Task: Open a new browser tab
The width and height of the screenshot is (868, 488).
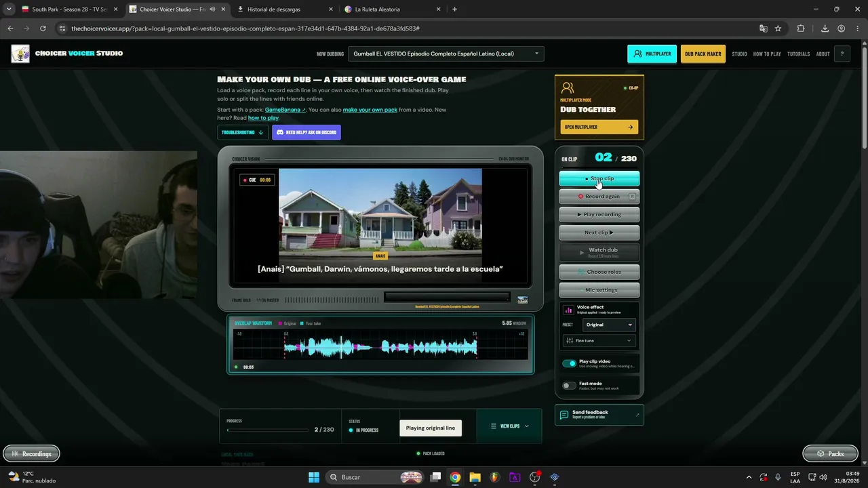Action: click(x=454, y=9)
